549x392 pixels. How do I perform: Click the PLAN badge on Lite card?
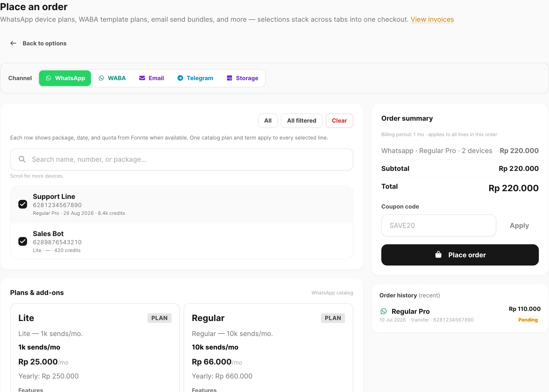pos(159,318)
